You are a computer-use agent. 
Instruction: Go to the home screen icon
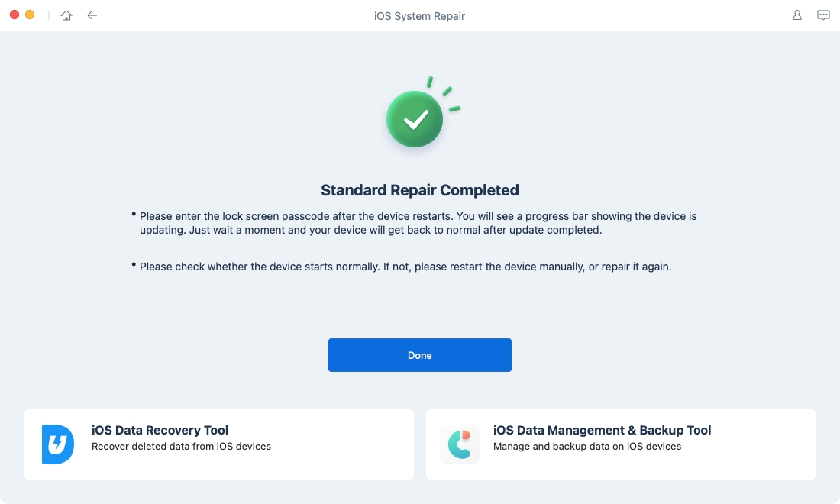[x=66, y=15]
